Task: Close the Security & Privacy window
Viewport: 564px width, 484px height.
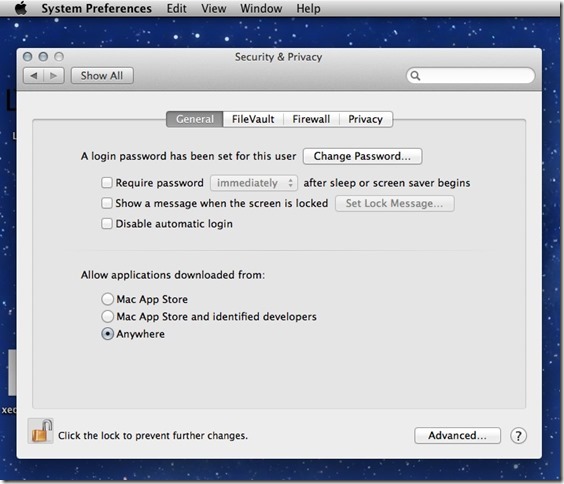Action: point(27,56)
